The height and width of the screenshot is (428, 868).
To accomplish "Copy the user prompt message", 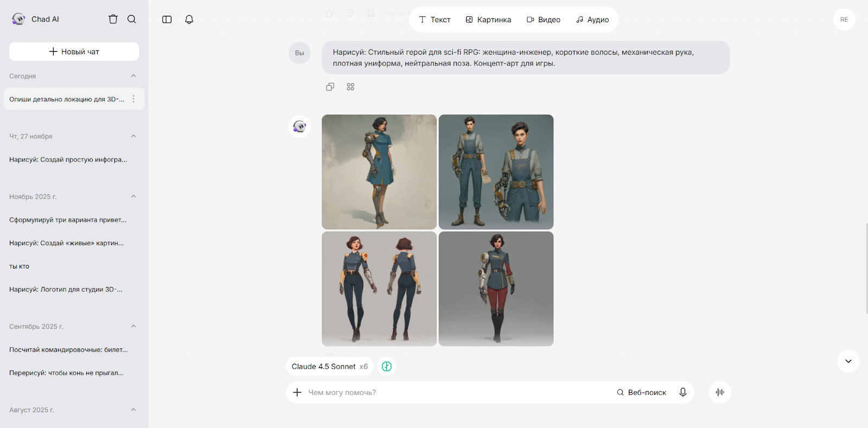I will point(330,87).
